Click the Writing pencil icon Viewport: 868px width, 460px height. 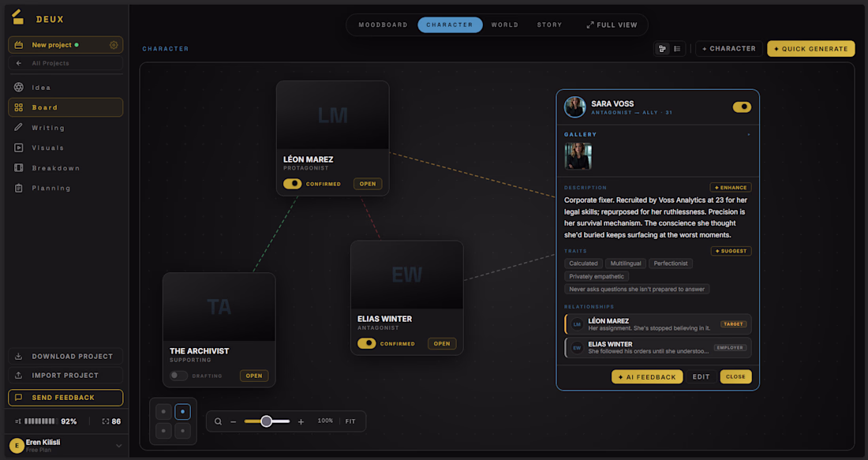(x=19, y=127)
